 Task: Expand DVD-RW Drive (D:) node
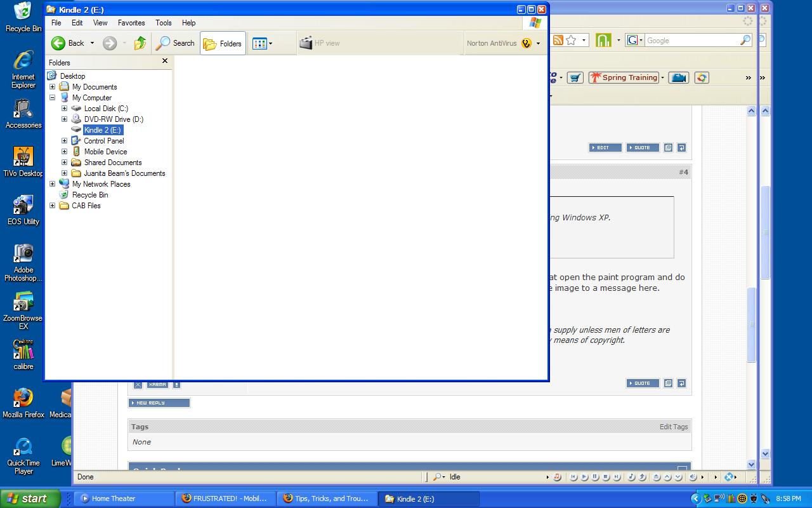point(64,119)
